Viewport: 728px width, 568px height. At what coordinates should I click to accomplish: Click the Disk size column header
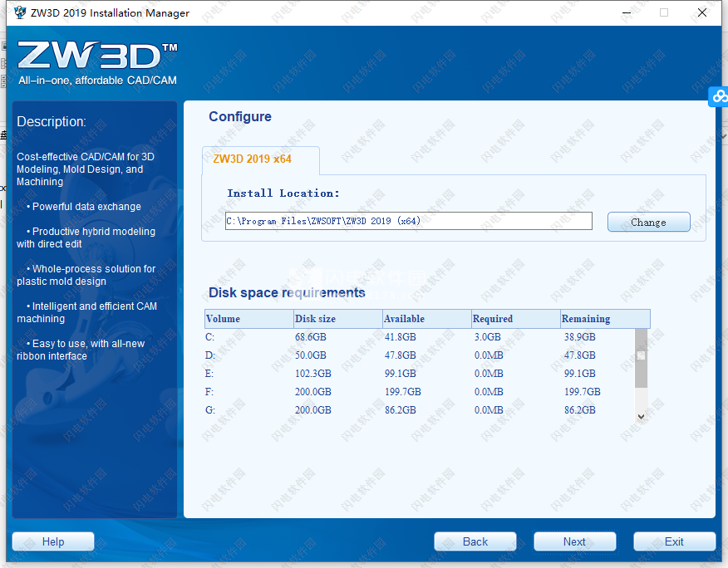(x=338, y=319)
